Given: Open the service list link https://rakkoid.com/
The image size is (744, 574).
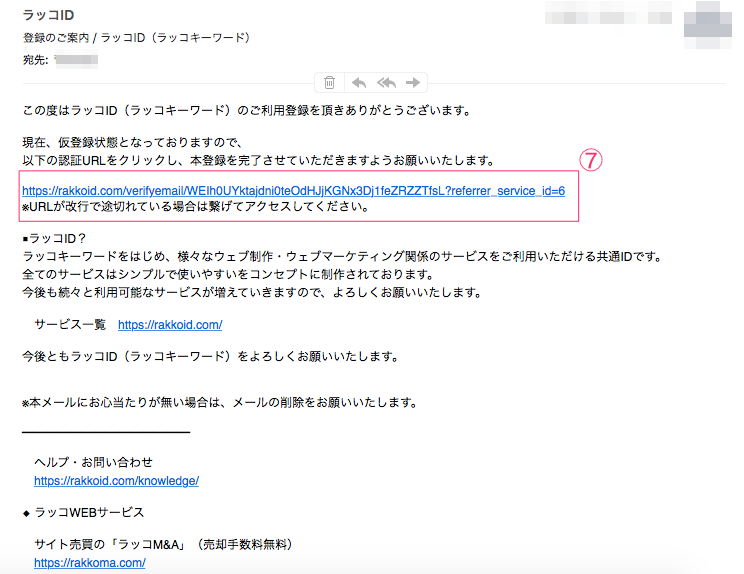Looking at the screenshot, I should point(170,325).
